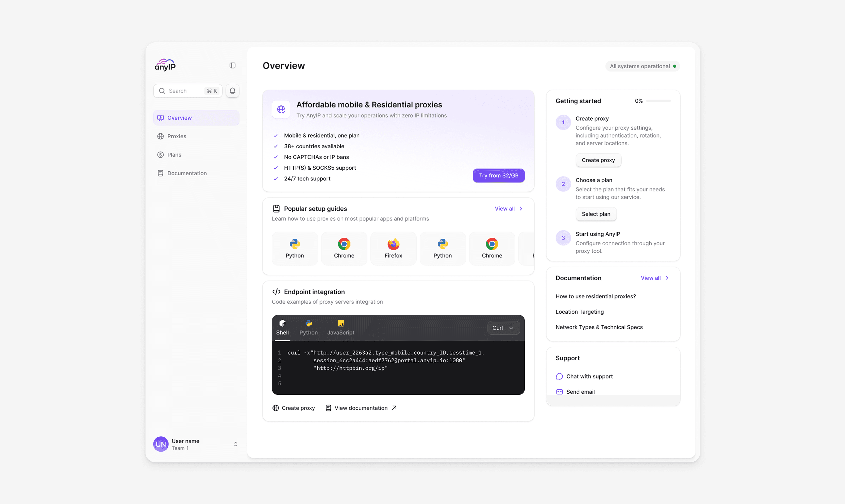Go to Proxies in the sidebar
Screen dimensions: 845x504
[177, 136]
